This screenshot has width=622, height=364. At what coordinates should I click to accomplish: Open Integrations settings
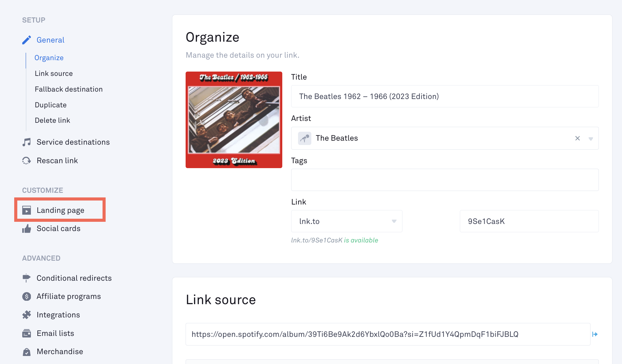[x=58, y=315]
